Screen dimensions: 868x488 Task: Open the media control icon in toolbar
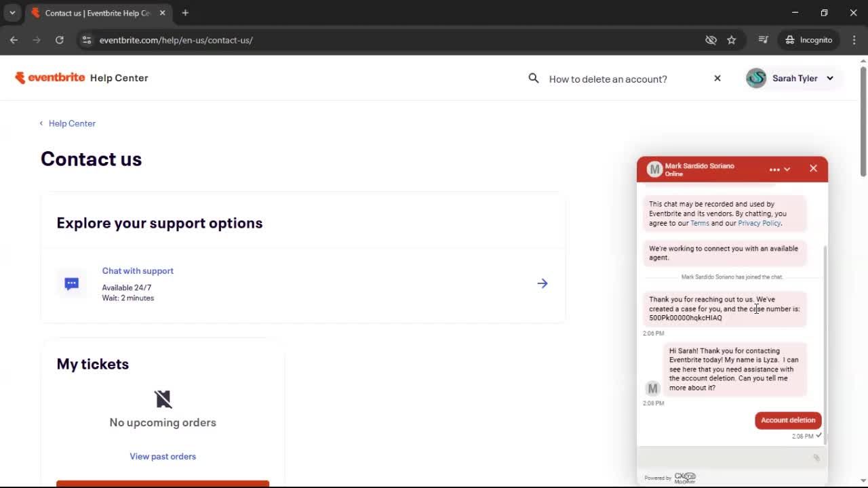764,40
